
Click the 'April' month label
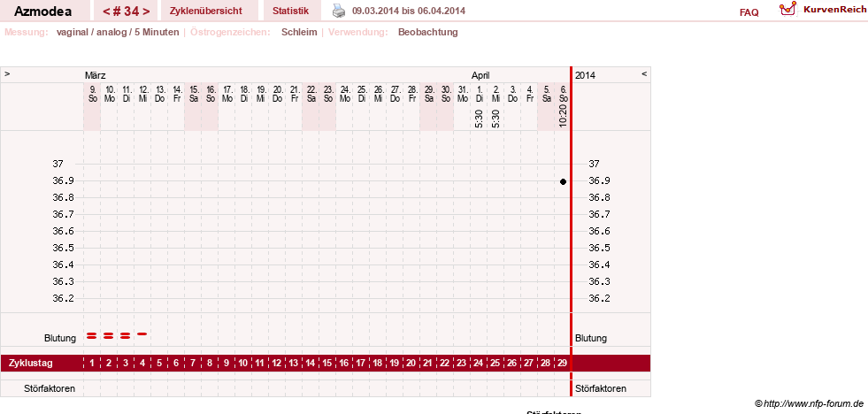[x=480, y=75]
